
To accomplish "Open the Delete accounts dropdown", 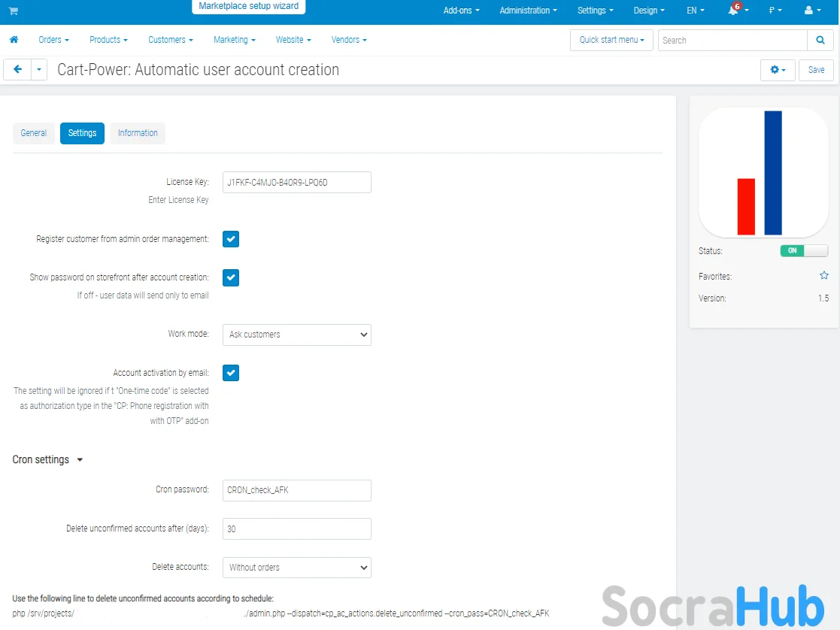I will point(297,568).
